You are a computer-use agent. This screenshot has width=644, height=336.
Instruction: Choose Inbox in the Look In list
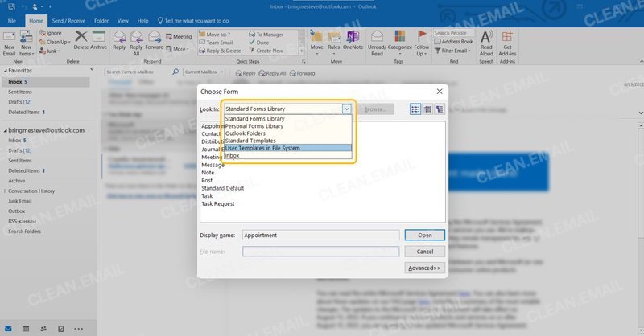(288, 155)
